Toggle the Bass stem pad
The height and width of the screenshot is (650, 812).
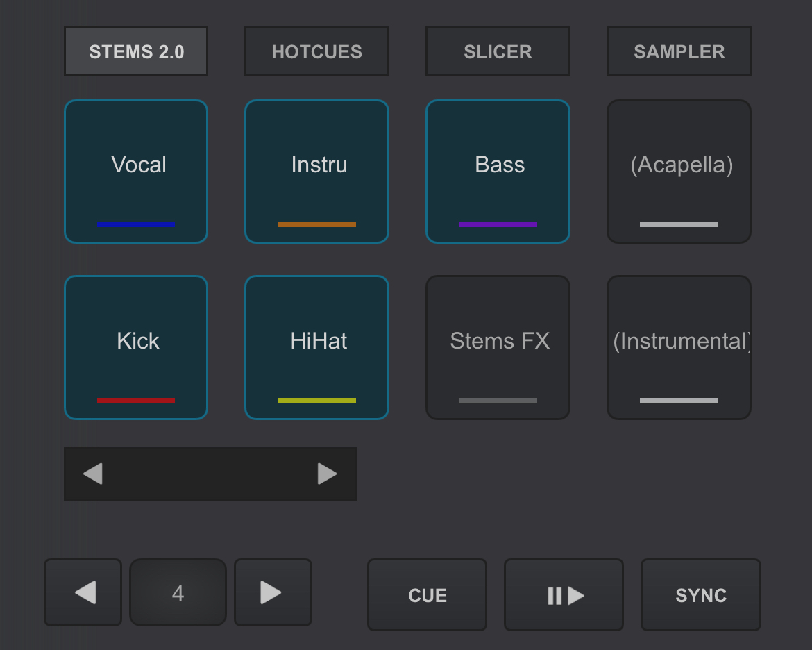[498, 172]
